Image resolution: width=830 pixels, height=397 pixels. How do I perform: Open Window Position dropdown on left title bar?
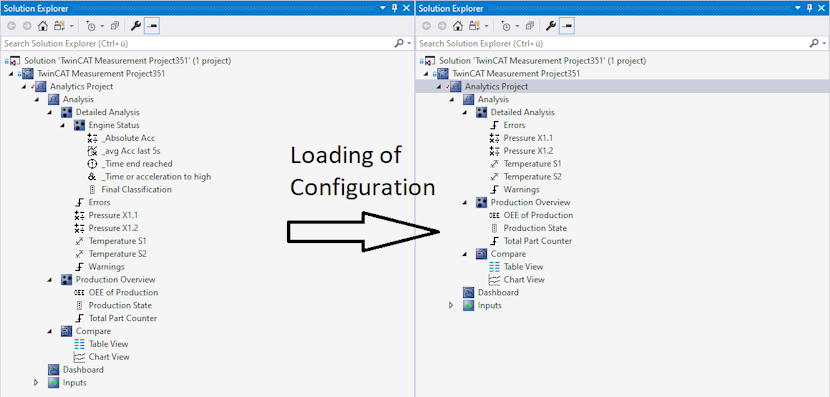[383, 8]
